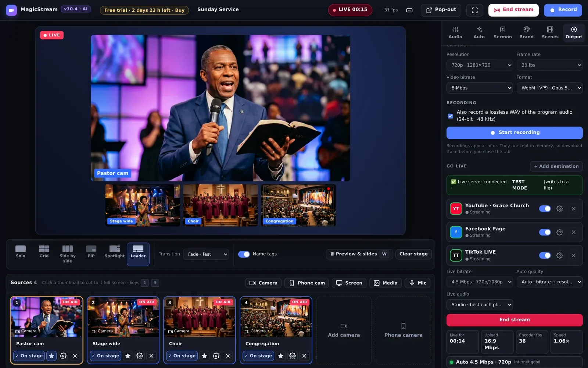The height and width of the screenshot is (368, 588).
Task: Click the fullscreen icon in top bar
Action: pos(475,10)
